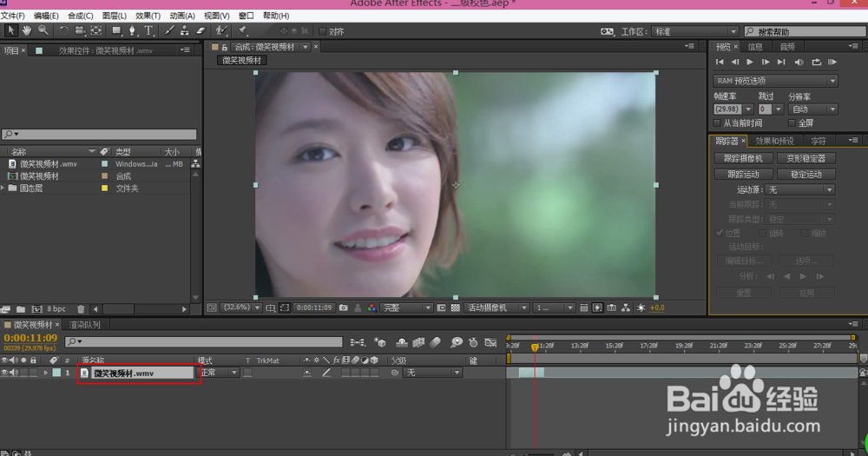868x456 pixels.
Task: Hide video of layer 微笑视频材.wmv
Action: [x=4, y=373]
